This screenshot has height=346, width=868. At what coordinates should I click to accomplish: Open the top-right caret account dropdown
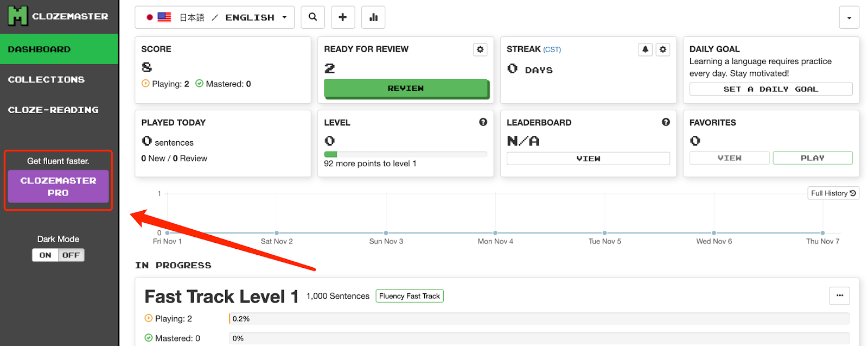pyautogui.click(x=849, y=17)
